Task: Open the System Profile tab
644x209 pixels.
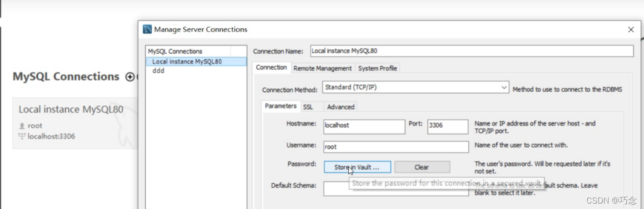Action: (377, 68)
